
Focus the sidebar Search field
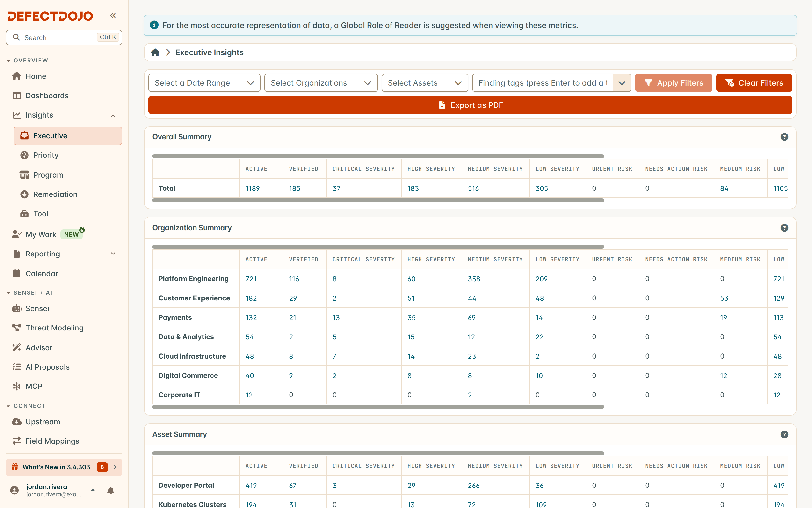(64, 37)
